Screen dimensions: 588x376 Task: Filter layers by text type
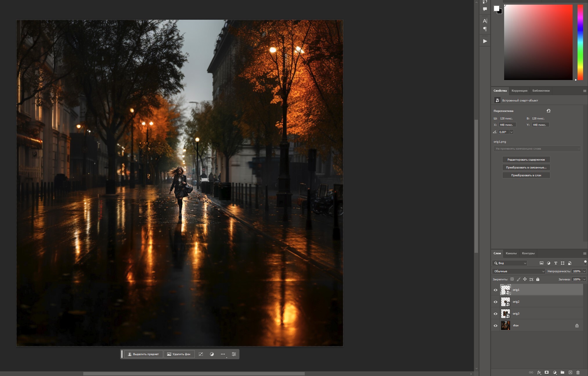click(x=555, y=263)
